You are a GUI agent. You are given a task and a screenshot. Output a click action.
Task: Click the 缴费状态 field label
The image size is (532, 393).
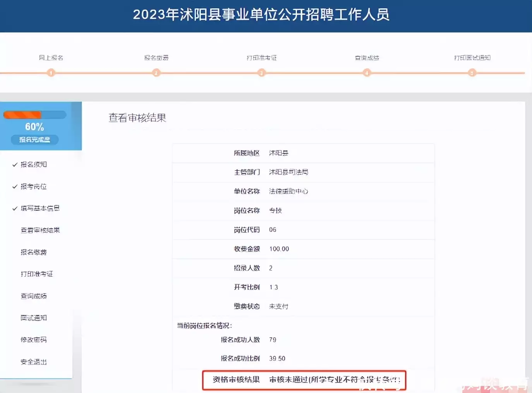[247, 306]
